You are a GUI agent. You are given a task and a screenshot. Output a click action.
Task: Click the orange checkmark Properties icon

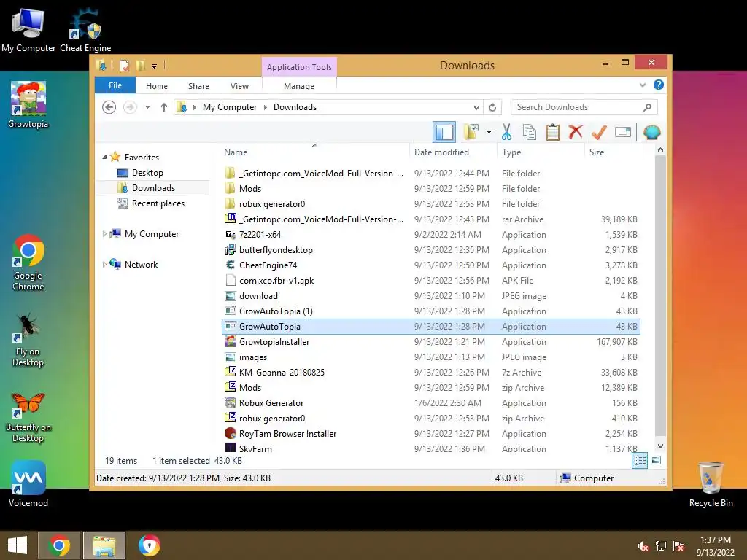click(x=599, y=132)
